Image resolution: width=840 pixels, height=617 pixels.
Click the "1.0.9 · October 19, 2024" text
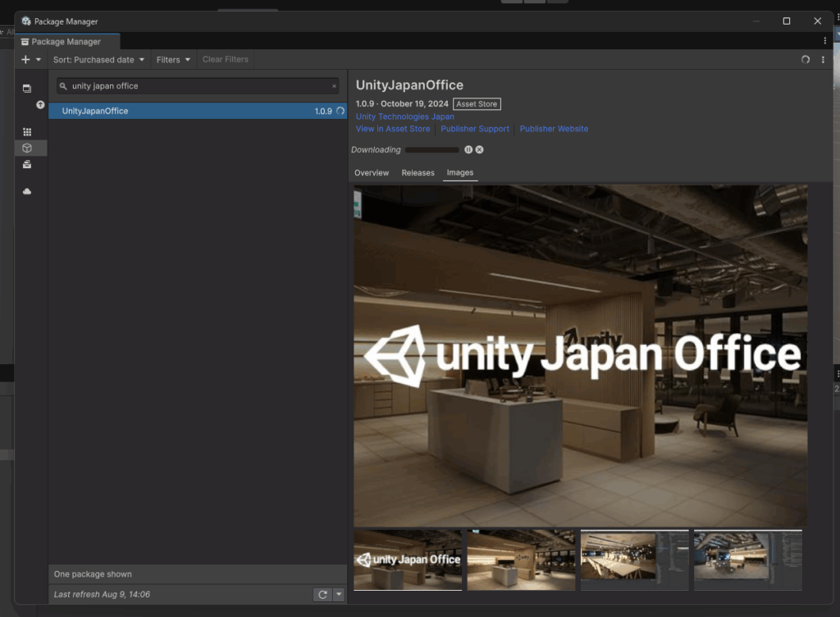[402, 104]
